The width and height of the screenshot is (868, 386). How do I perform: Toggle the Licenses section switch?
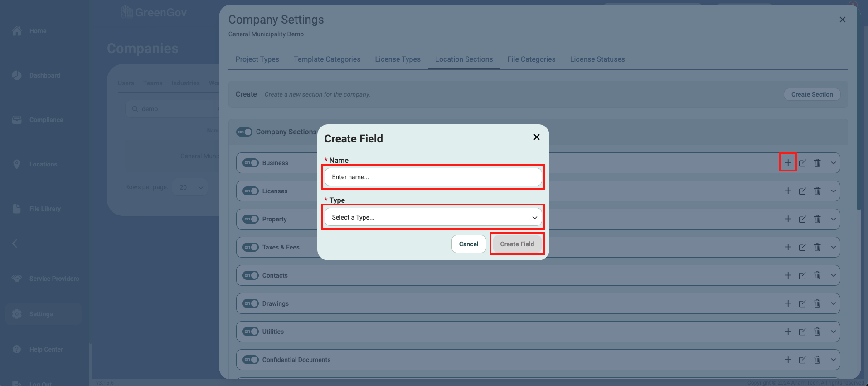pyautogui.click(x=250, y=191)
